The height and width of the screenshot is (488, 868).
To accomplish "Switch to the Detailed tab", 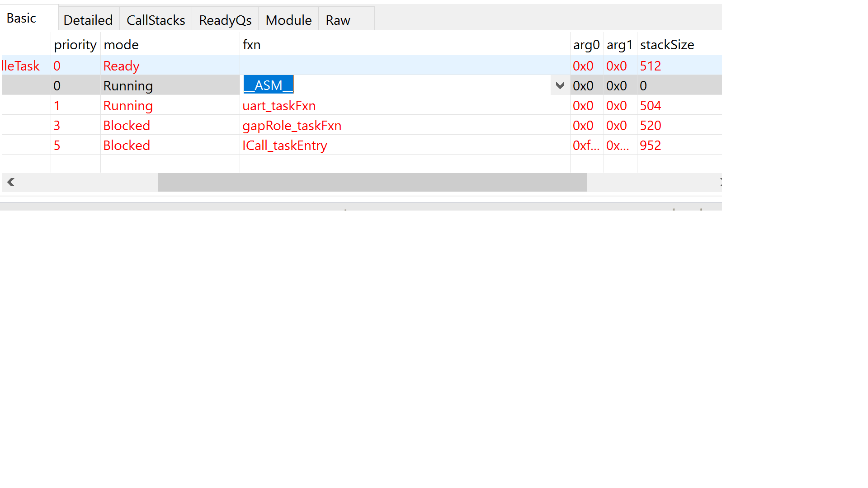I will [x=88, y=20].
